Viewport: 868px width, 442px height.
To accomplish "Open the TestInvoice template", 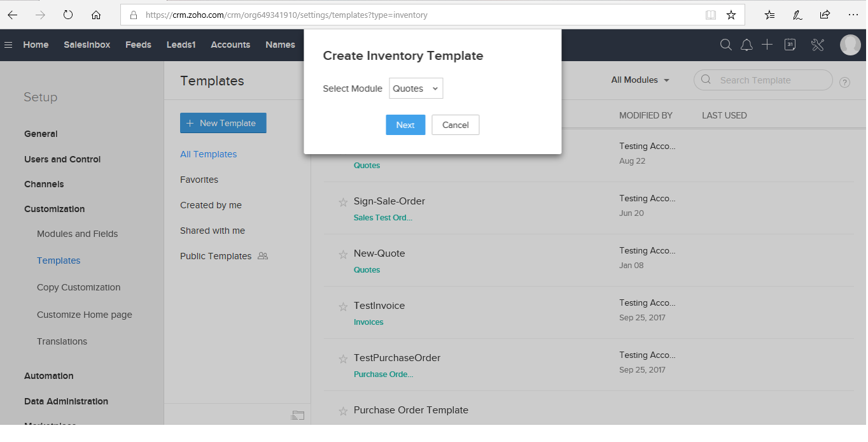I will coord(379,306).
